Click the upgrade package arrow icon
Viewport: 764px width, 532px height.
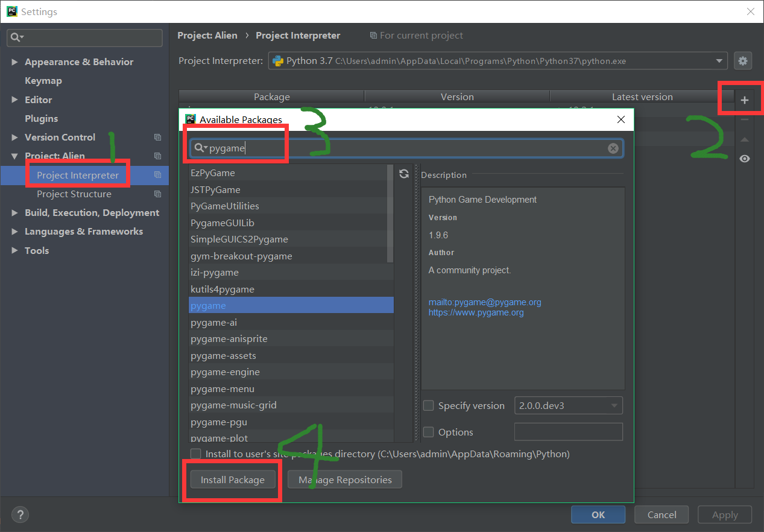pyautogui.click(x=745, y=139)
